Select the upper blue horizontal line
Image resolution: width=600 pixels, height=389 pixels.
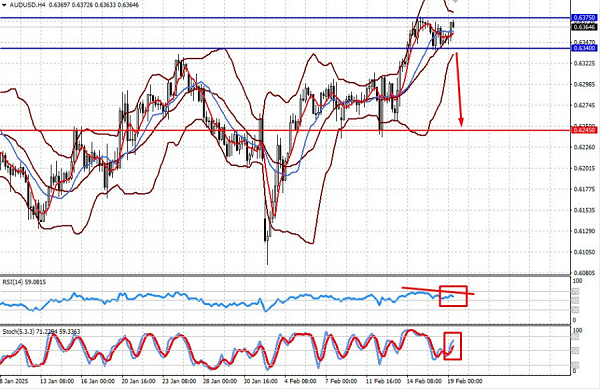click(x=285, y=18)
